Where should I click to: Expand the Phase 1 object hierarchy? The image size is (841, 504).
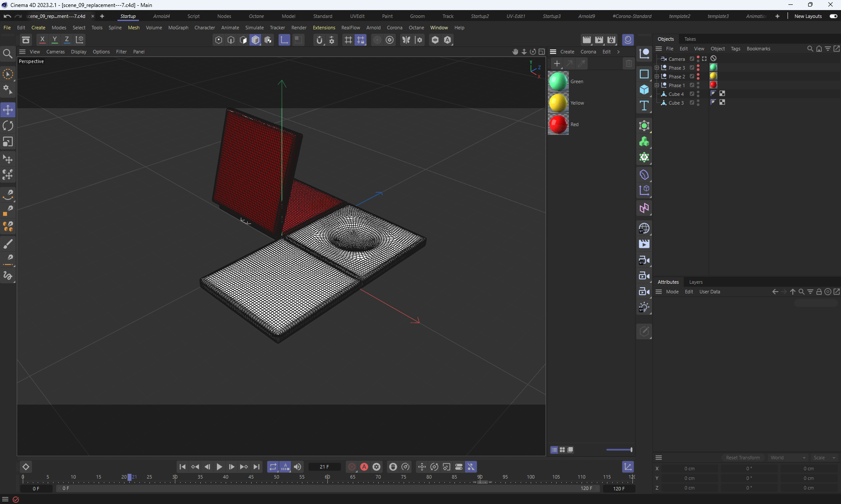click(656, 85)
